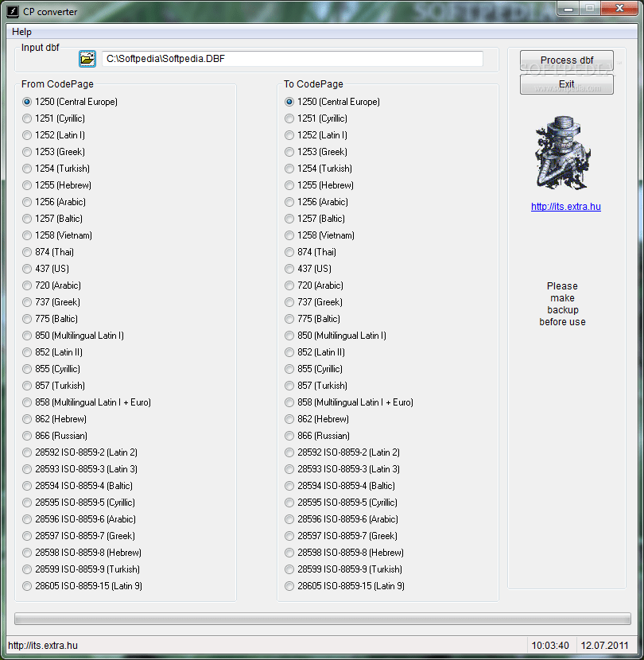This screenshot has height=660, width=644.
Task: Click the Exit button
Action: tap(566, 84)
